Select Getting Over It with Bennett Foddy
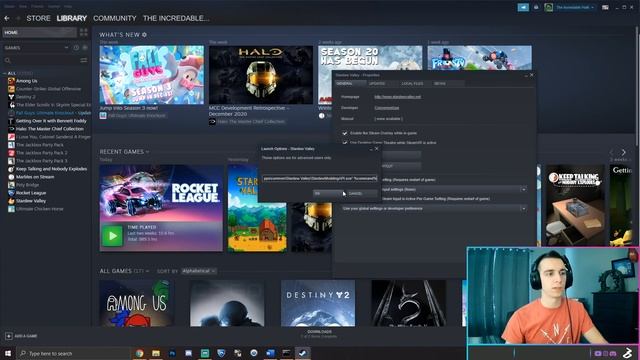Viewport: 640px width, 360px height. pyautogui.click(x=51, y=121)
